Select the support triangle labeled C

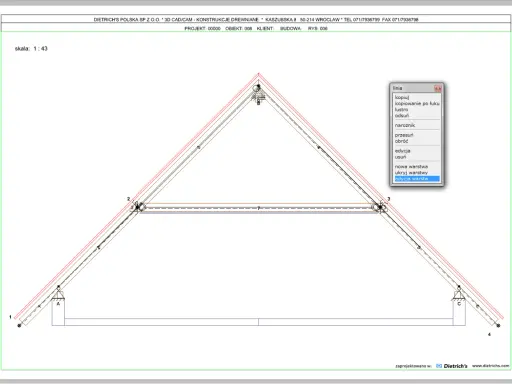point(459,295)
